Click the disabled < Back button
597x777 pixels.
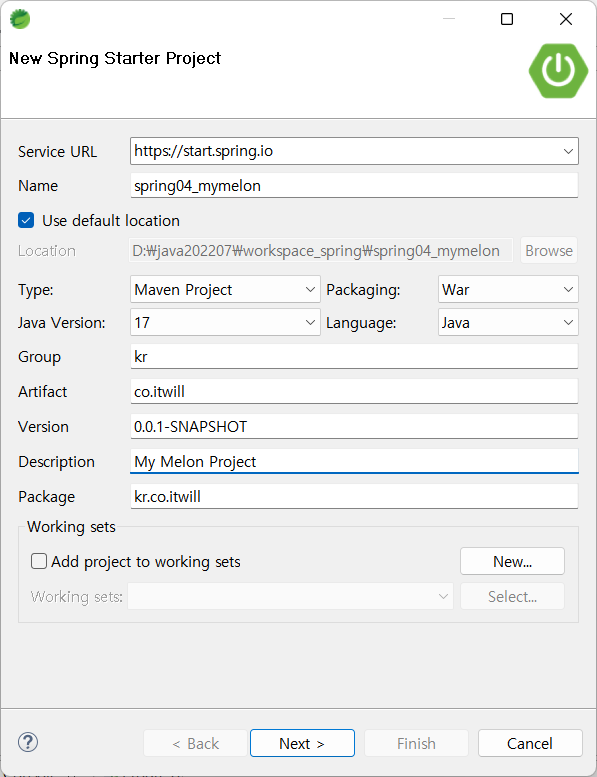pyautogui.click(x=195, y=743)
